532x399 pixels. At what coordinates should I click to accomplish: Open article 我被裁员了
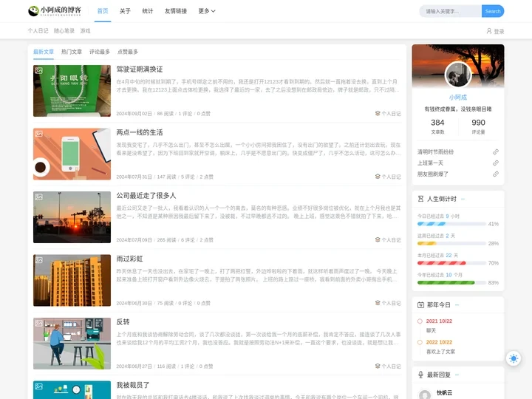pyautogui.click(x=133, y=385)
